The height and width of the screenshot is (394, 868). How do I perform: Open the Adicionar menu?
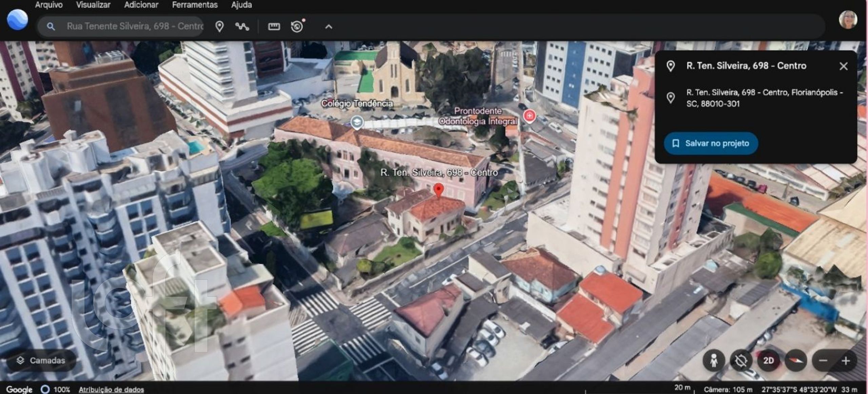pyautogui.click(x=141, y=5)
